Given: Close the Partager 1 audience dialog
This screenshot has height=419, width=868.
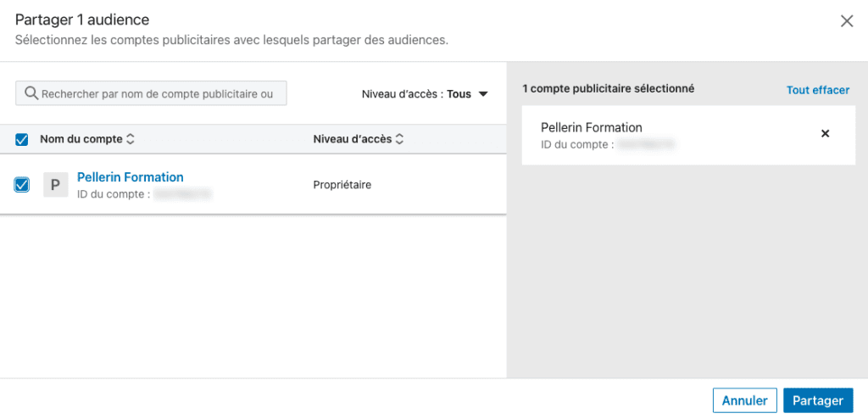Looking at the screenshot, I should pyautogui.click(x=846, y=21).
